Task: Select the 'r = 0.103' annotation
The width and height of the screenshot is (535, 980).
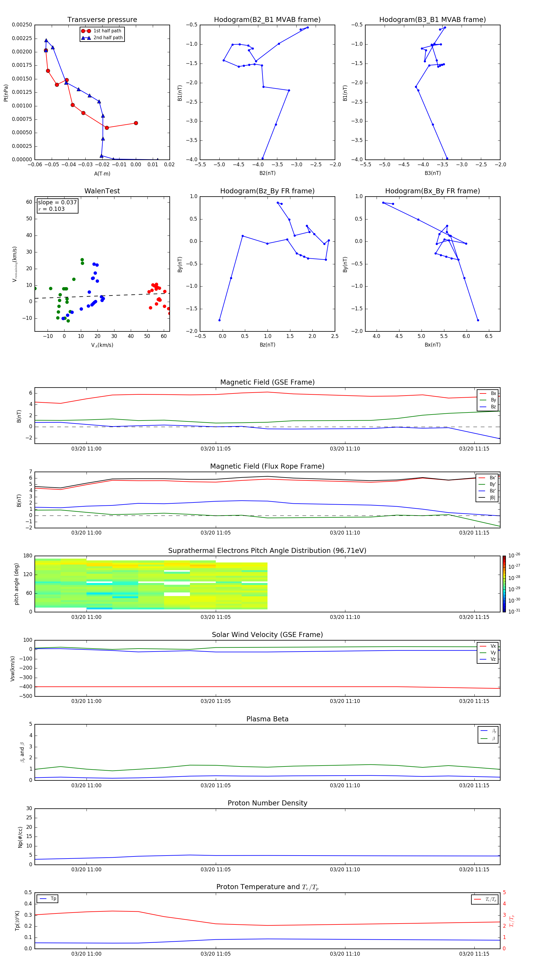Action: [51, 209]
